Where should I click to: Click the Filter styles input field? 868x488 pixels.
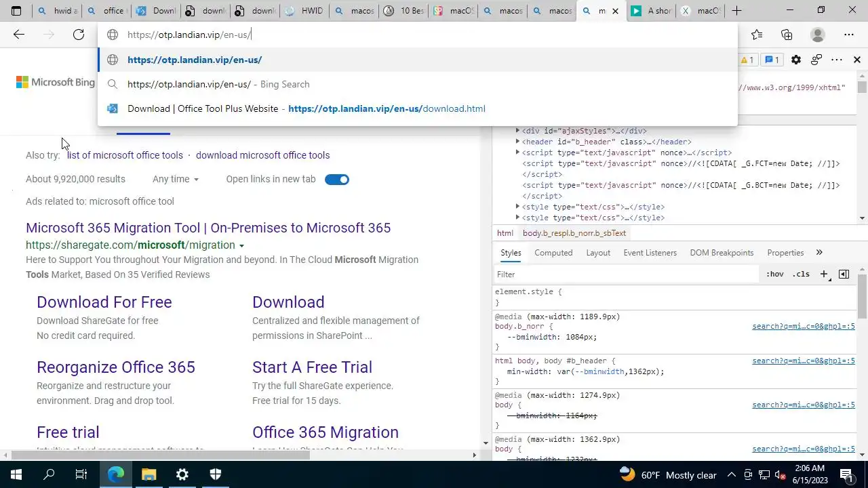[x=625, y=274]
